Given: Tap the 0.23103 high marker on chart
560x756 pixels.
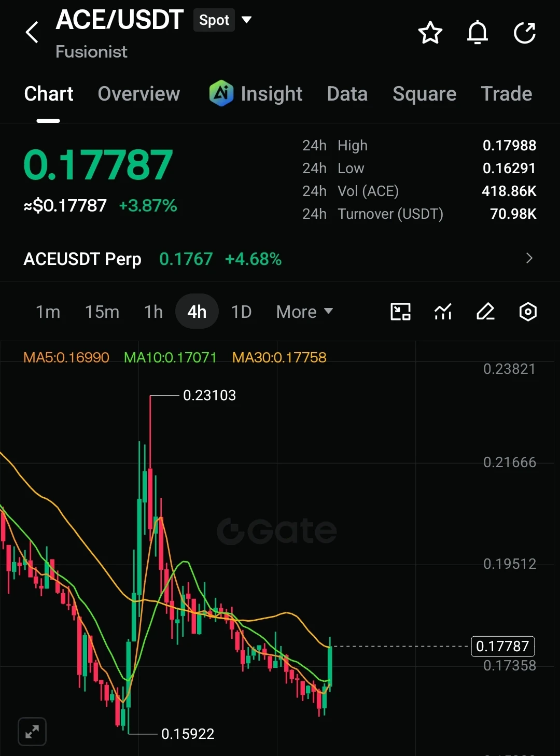Looking at the screenshot, I should click(209, 395).
